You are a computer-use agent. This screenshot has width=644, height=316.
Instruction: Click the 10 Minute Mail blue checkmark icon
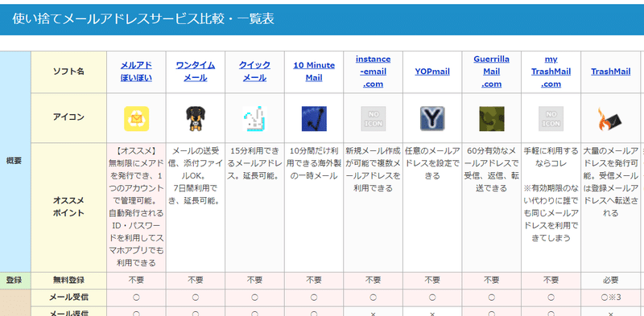click(x=314, y=119)
